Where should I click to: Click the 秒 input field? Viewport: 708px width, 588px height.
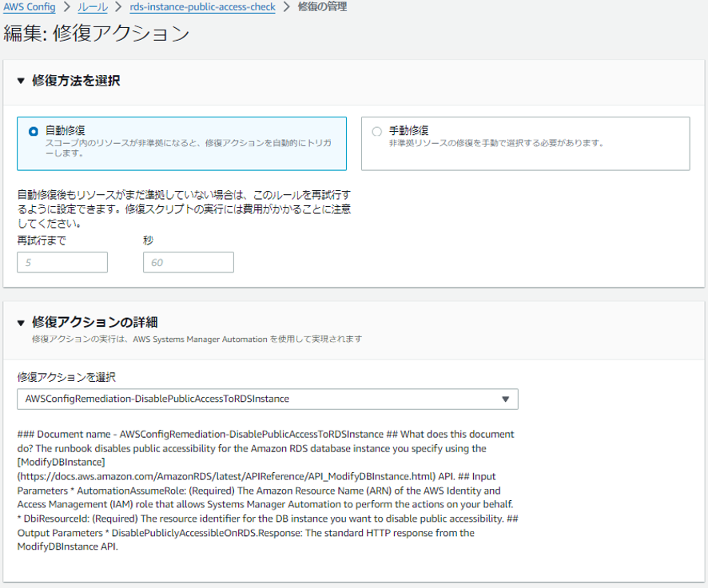coord(189,262)
